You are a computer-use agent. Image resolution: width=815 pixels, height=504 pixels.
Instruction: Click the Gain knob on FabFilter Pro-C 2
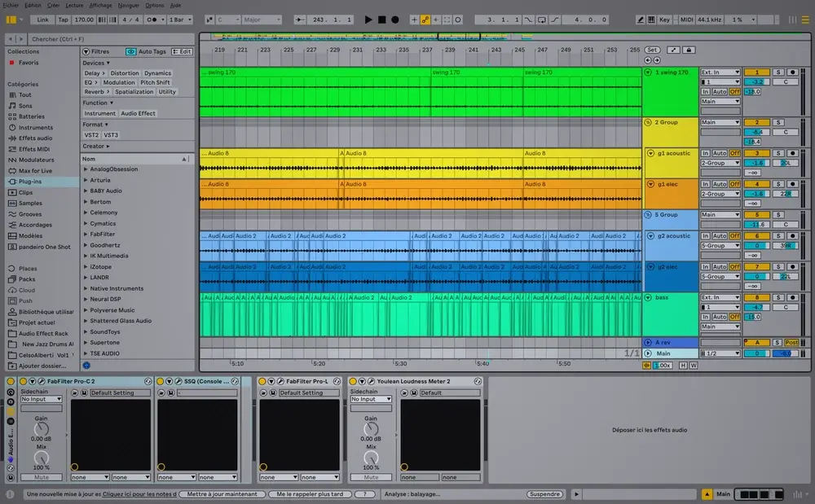[x=41, y=429]
